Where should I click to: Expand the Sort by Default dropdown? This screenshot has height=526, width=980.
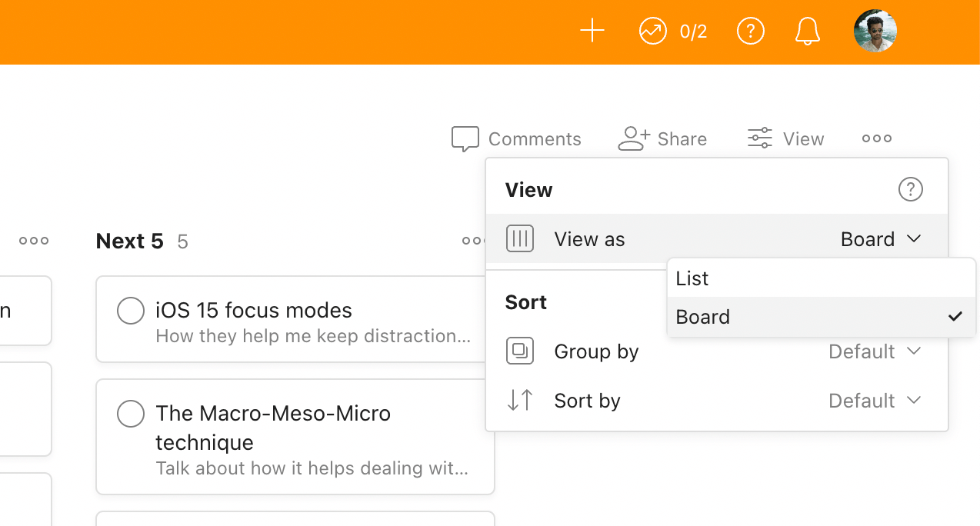point(874,401)
